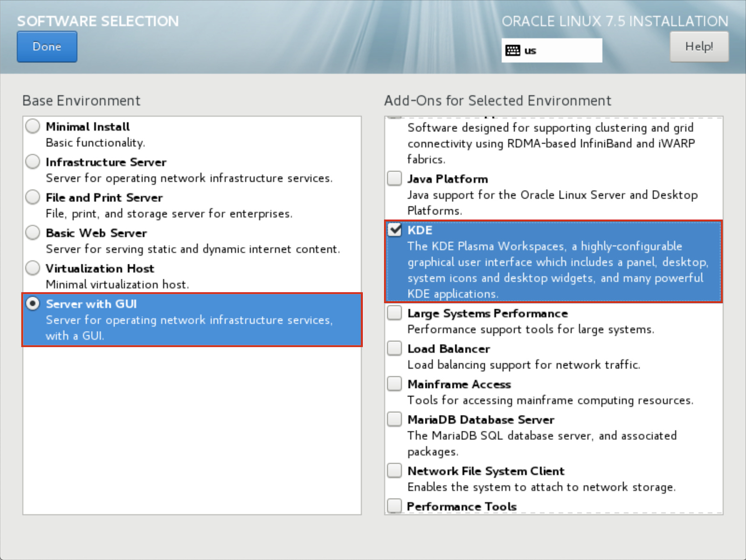746x560 pixels.
Task: Click 'Performance support tools for large systems.'
Action: tap(531, 329)
